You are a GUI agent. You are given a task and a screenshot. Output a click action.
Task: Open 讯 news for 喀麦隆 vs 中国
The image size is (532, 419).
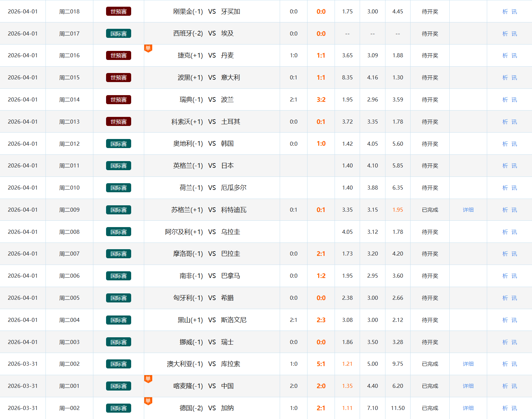(x=514, y=386)
